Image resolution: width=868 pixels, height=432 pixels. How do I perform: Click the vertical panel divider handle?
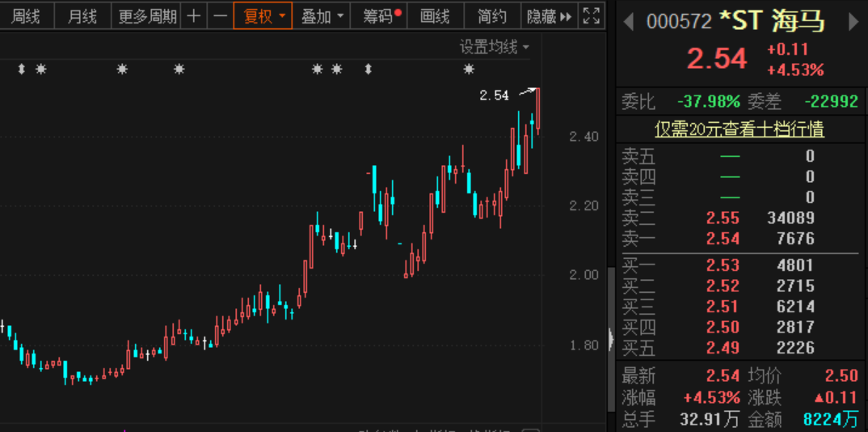[611, 338]
